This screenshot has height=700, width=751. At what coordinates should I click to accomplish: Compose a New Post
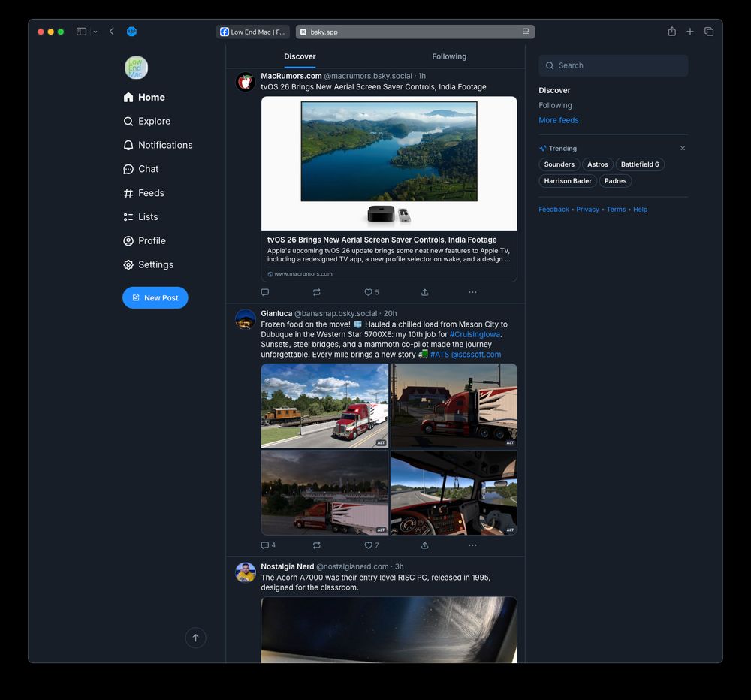155,297
